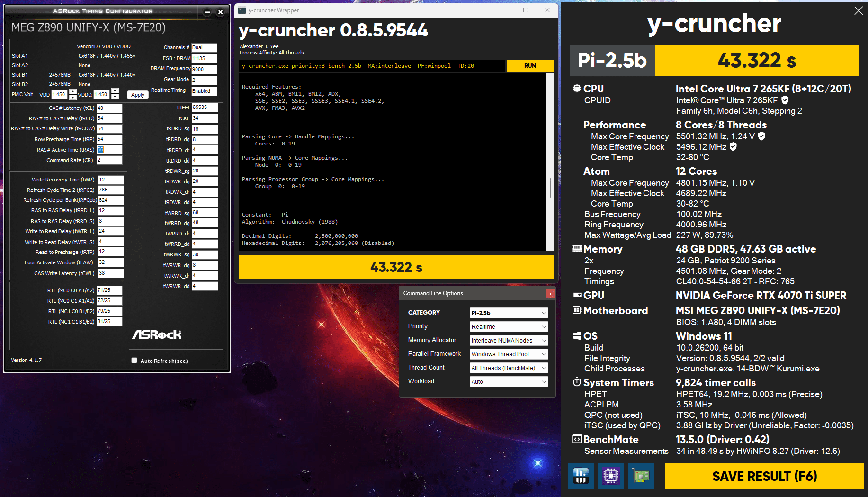Click the RAS# Active Time (tRAS) field
868x497 pixels.
click(109, 150)
